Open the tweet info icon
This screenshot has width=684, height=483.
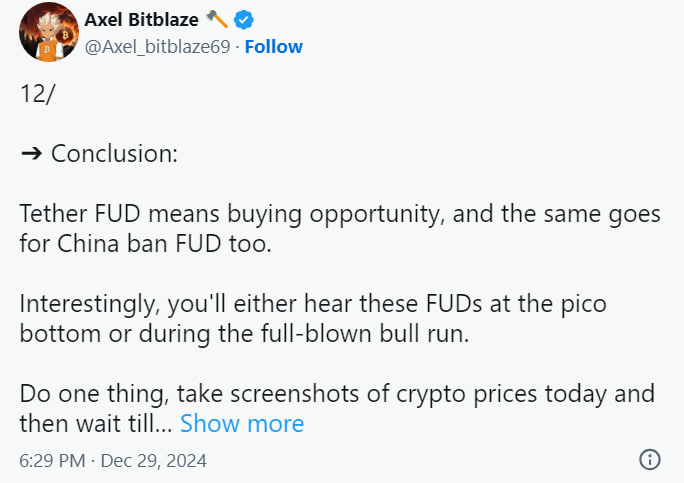pyautogui.click(x=649, y=460)
